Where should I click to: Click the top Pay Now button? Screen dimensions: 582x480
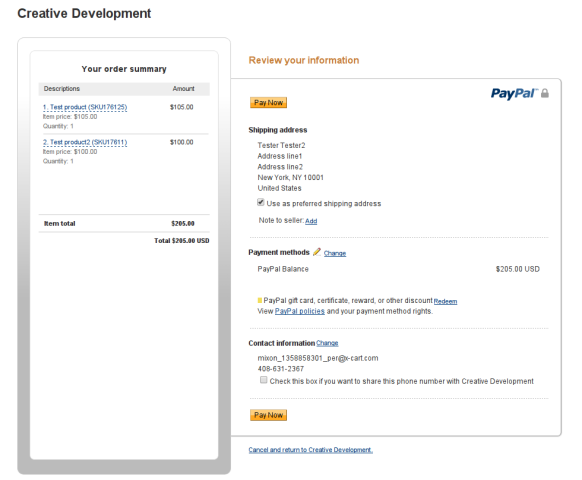point(268,102)
